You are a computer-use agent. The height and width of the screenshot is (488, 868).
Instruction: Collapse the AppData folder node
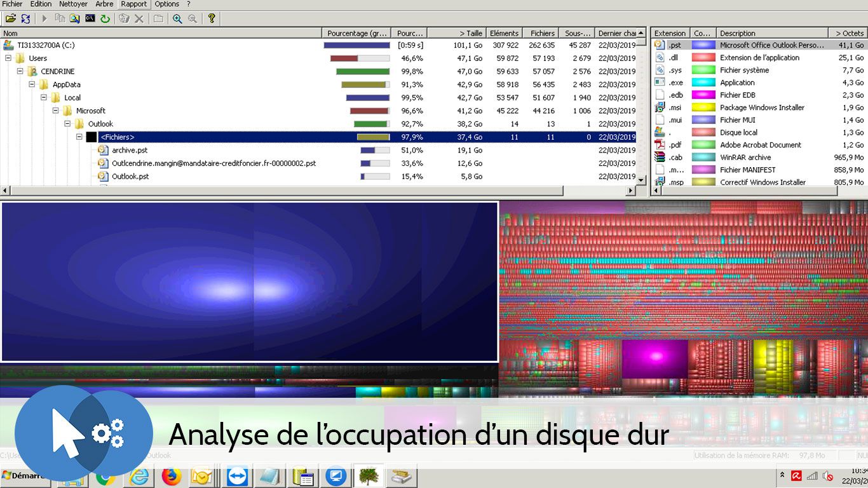[32, 85]
